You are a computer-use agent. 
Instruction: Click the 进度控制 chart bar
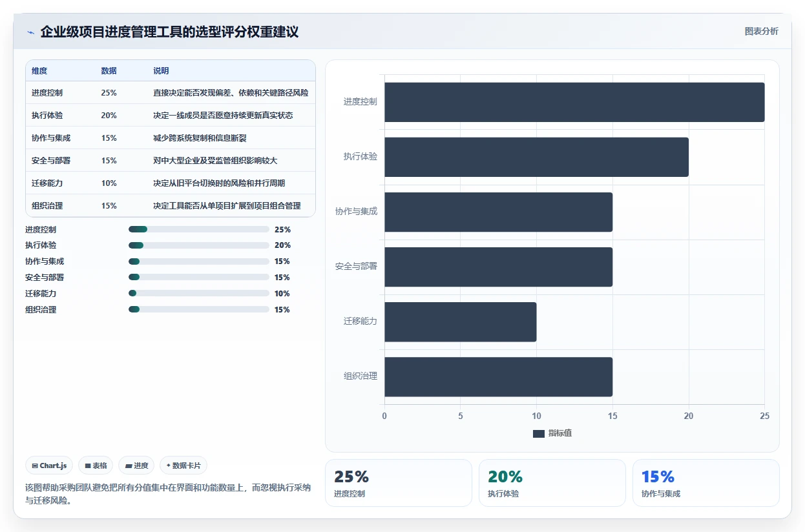pyautogui.click(x=574, y=102)
